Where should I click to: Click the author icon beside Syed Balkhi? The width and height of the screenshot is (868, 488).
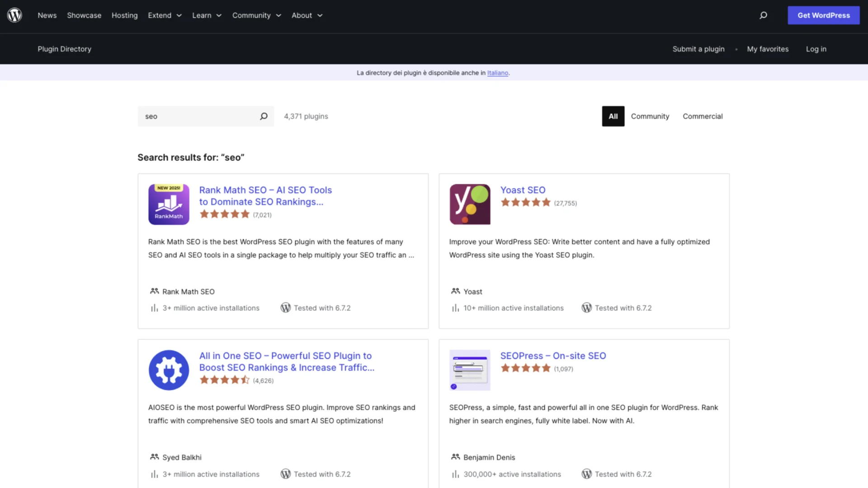(154, 457)
